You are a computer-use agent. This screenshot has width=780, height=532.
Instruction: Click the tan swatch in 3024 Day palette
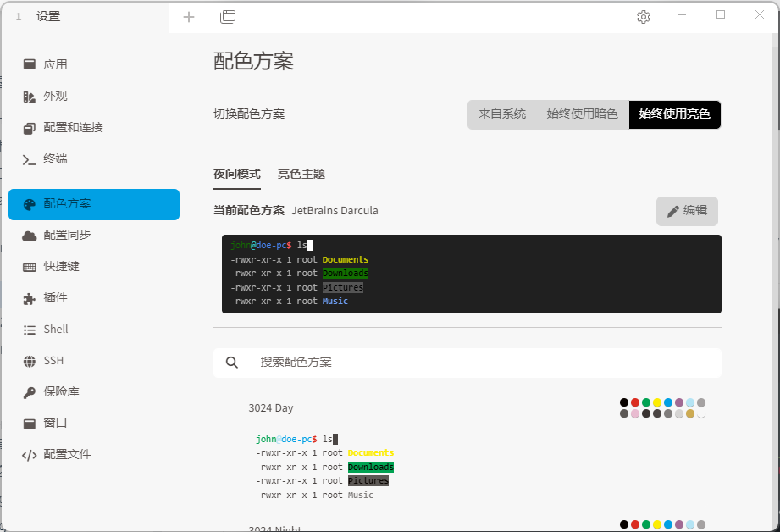[x=690, y=413]
